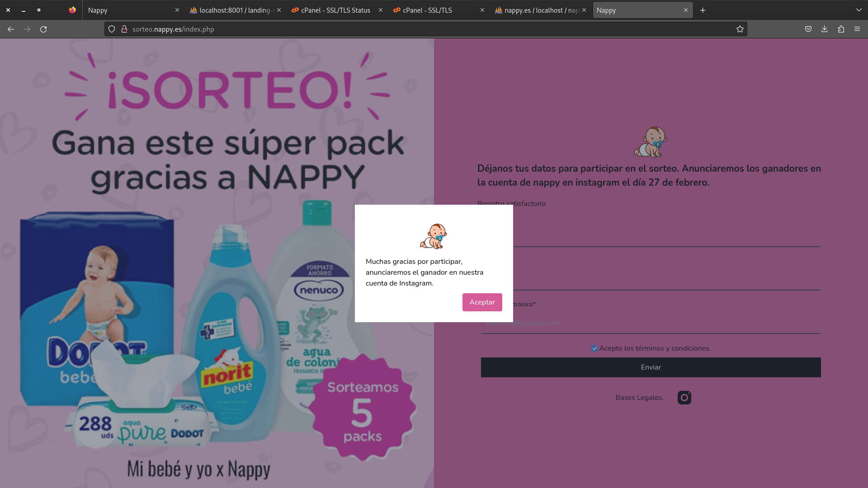The image size is (868, 488).
Task: Reload the current page
Action: click(44, 29)
